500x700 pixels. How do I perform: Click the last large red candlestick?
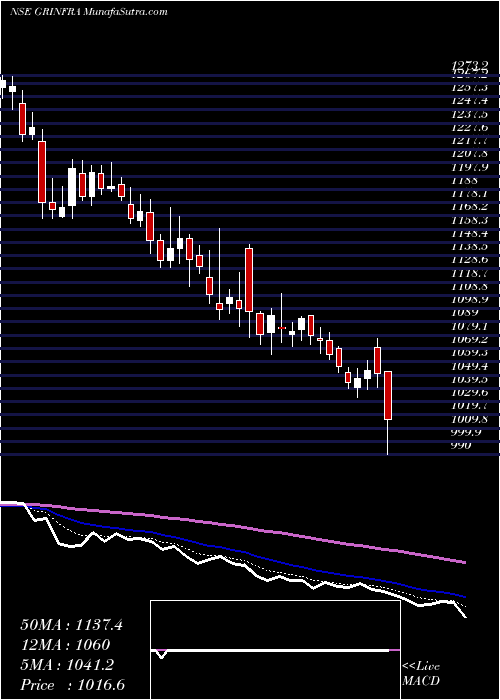click(x=388, y=396)
